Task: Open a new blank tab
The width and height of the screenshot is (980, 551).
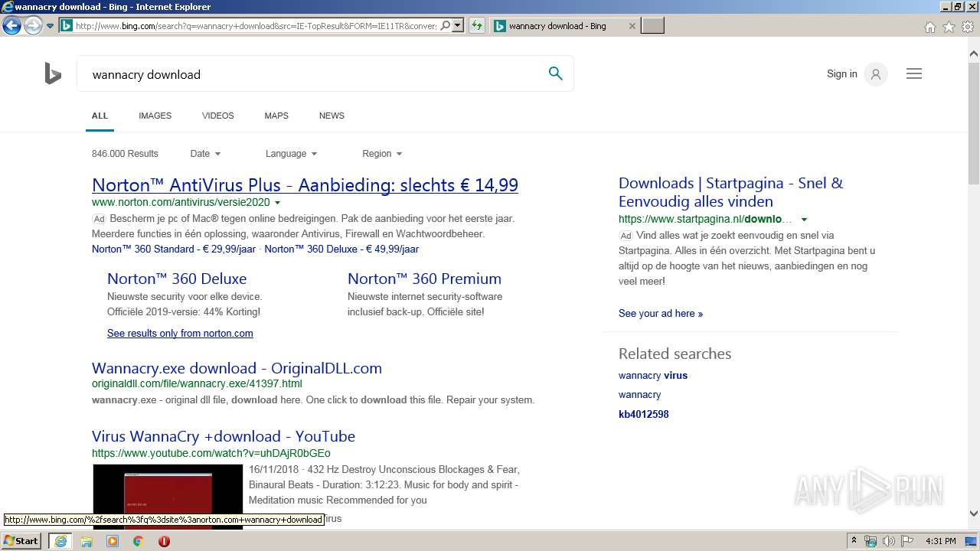Action: (x=652, y=26)
